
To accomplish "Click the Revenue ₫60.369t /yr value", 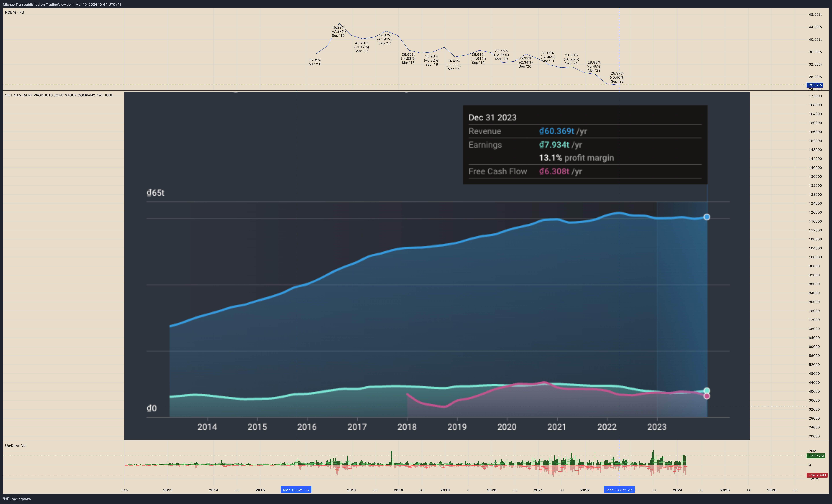I will click(563, 131).
